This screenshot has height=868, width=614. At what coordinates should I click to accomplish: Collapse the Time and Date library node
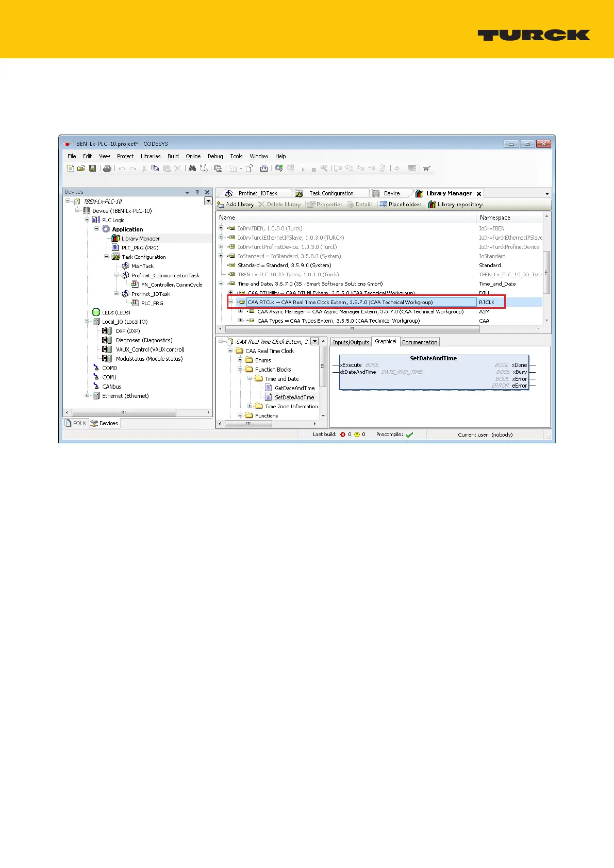221,283
